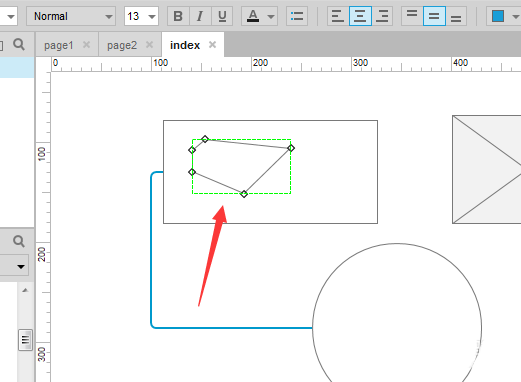Image resolution: width=521 pixels, height=382 pixels.
Task: Close the index tab
Action: (212, 44)
